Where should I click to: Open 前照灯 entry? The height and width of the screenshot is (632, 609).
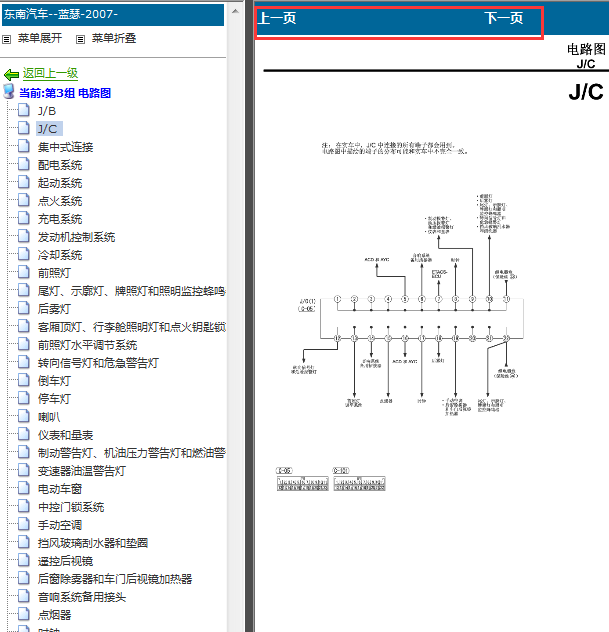tap(54, 273)
